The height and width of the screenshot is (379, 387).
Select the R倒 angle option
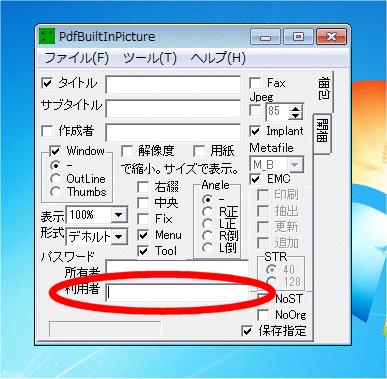click(207, 235)
